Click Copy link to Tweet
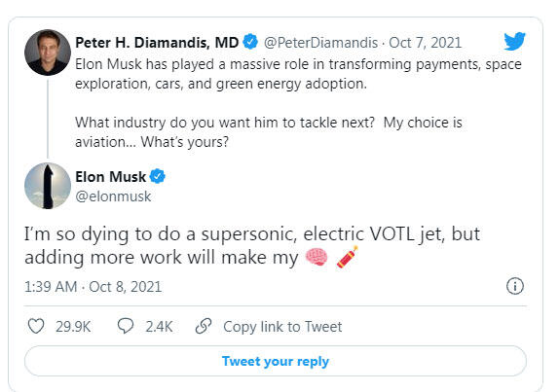The height and width of the screenshot is (392, 559). pos(282,327)
